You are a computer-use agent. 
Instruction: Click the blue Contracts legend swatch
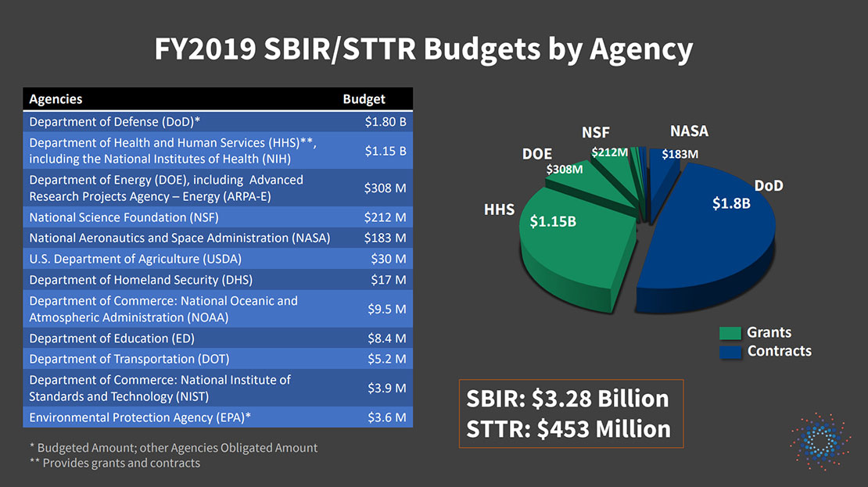point(730,352)
